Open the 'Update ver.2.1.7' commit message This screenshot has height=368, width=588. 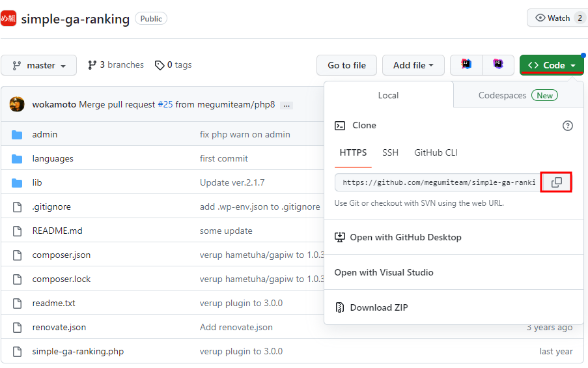(232, 182)
